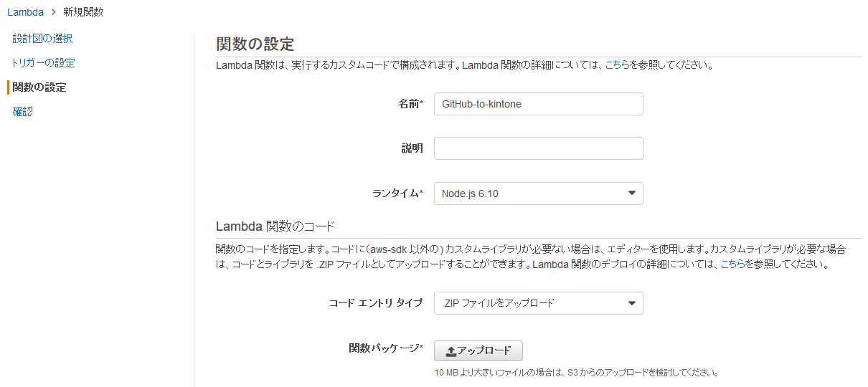Viewport: 868px width, 387px height.
Task: Jump to the 確認 step
Action: [x=23, y=112]
